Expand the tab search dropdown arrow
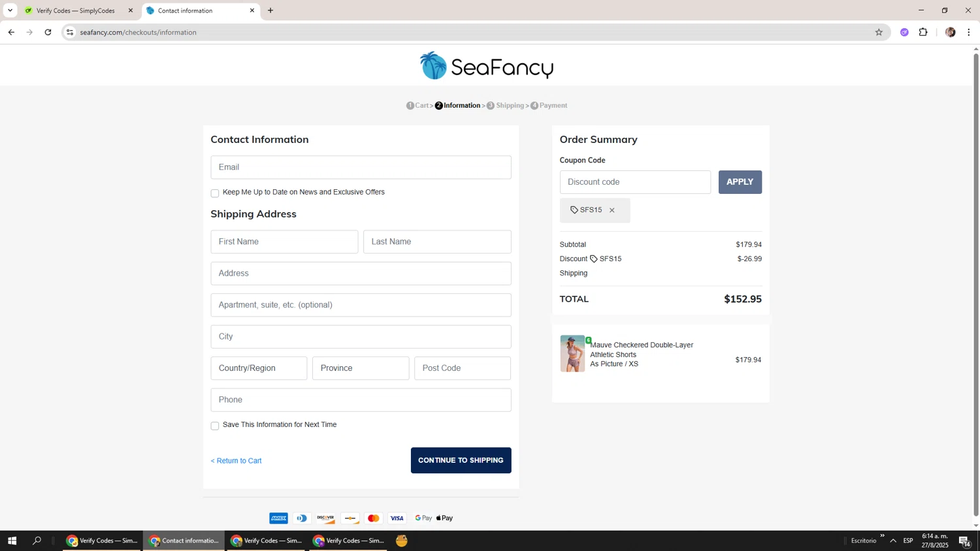The height and width of the screenshot is (551, 980). click(10, 10)
